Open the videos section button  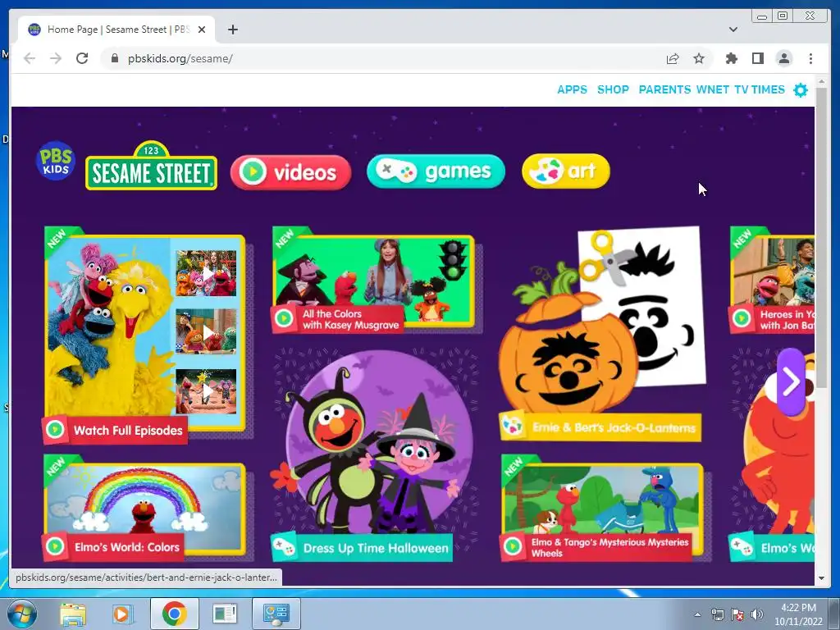[291, 172]
